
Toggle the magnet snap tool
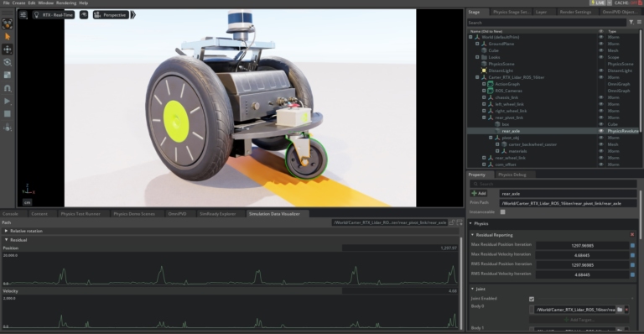click(x=7, y=88)
